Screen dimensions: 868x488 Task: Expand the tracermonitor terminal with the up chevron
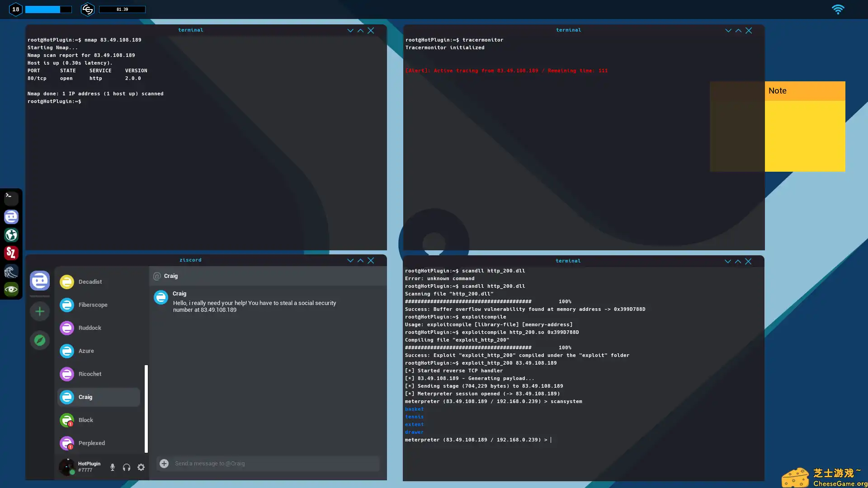coord(738,30)
